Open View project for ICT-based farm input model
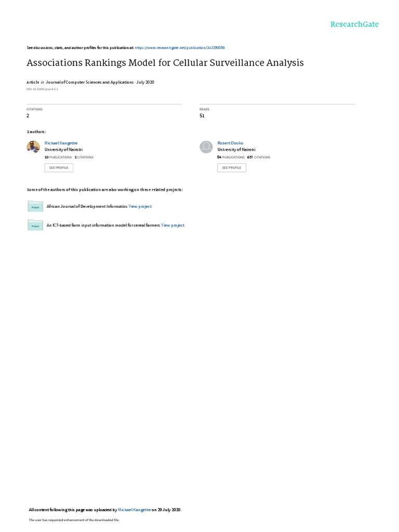The image size is (399, 532). click(172, 225)
